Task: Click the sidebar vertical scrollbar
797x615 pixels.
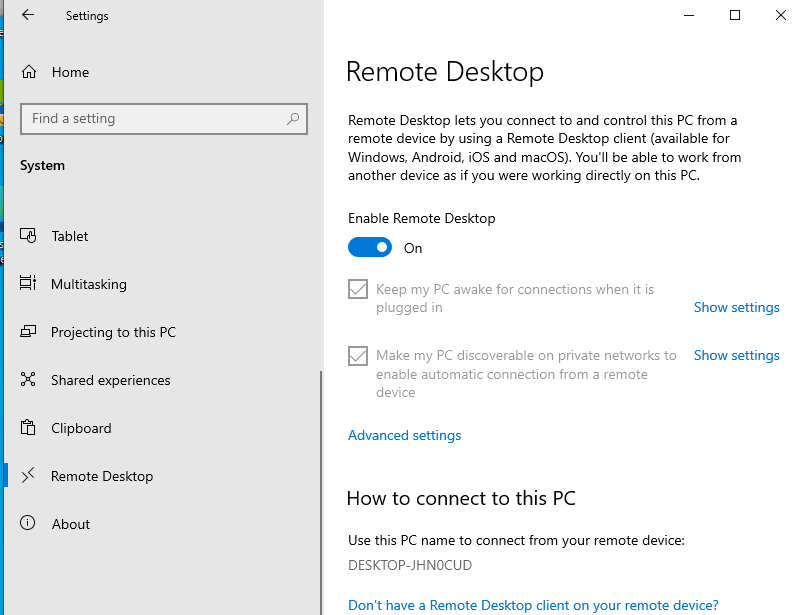Action: pyautogui.click(x=321, y=492)
